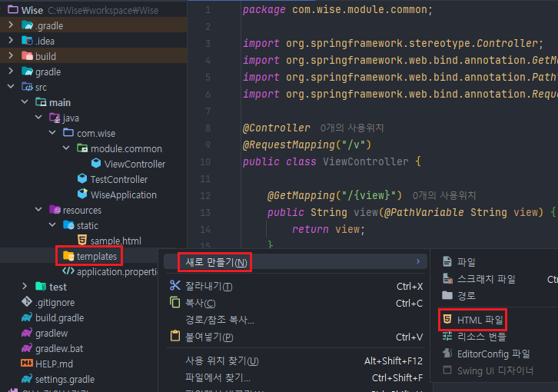This screenshot has width=558, height=392.
Task: Expand the build folder node
Action: [x=11, y=55]
